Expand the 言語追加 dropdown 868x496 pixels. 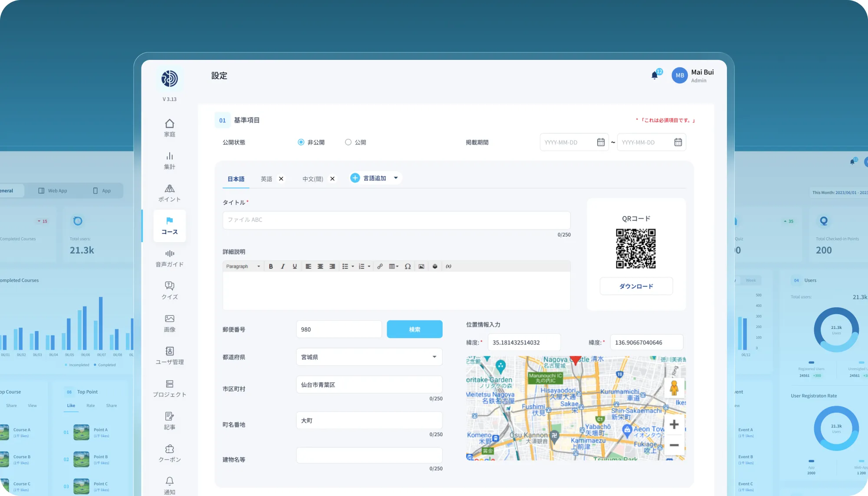coord(396,178)
